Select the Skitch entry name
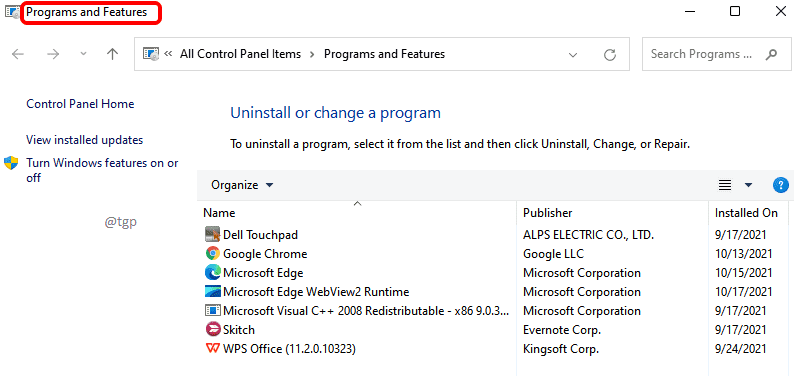Viewport: 794px width, 376px height. point(239,330)
